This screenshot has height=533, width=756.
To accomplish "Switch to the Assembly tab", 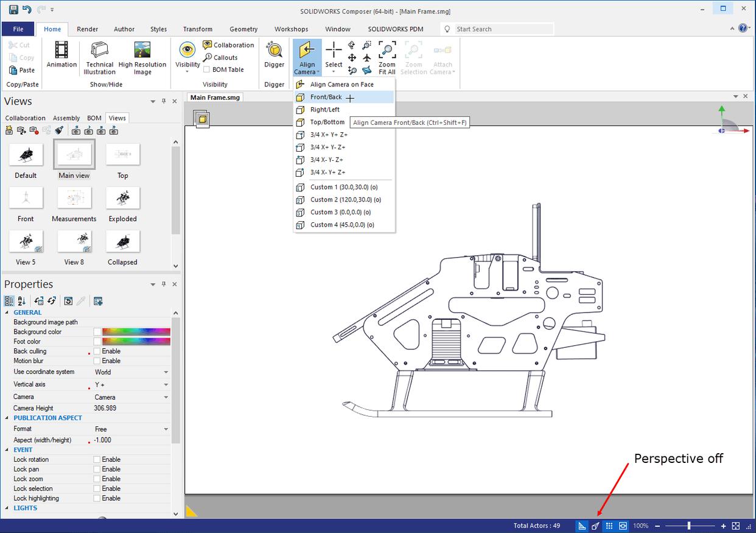I will click(66, 118).
